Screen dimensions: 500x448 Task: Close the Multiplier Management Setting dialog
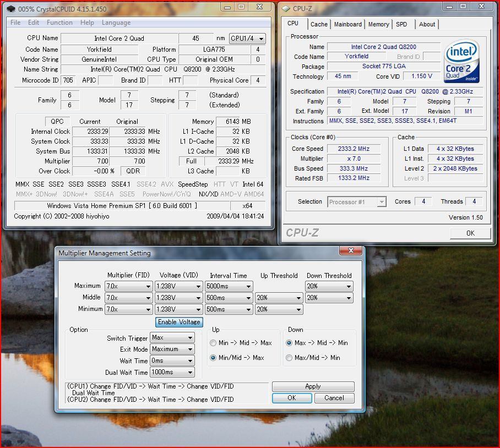(351, 250)
